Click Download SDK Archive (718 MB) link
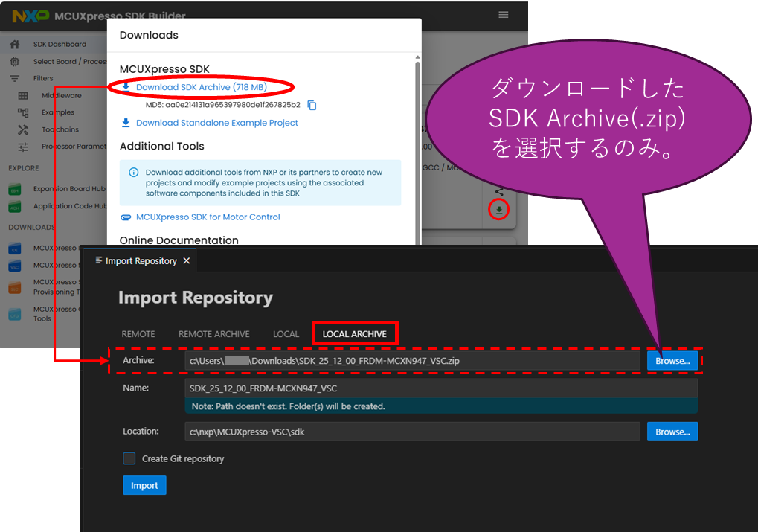 pyautogui.click(x=201, y=87)
